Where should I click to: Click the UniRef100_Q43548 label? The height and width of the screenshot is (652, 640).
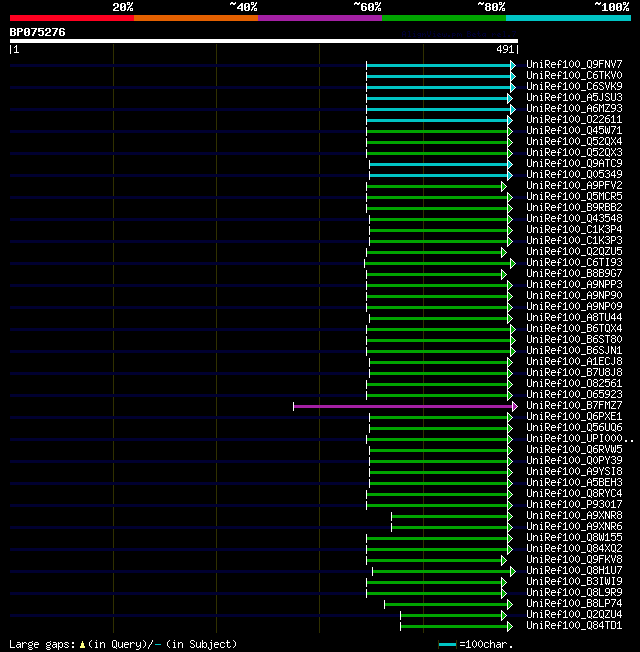[x=574, y=219]
